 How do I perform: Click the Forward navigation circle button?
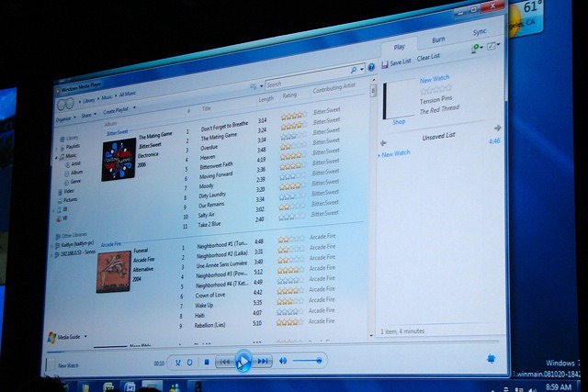click(70, 104)
